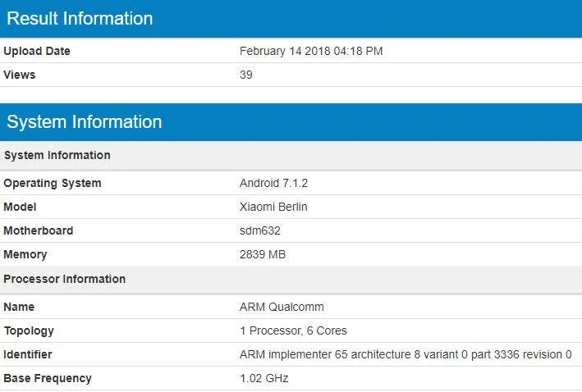This screenshot has height=392, width=582.
Task: Click the Processor Information subheading
Action: pyautogui.click(x=65, y=279)
